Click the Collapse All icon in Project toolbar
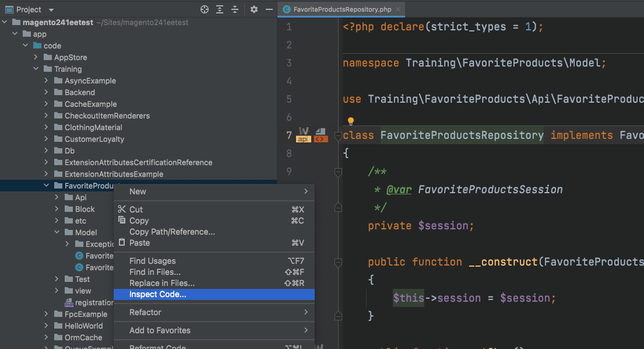The width and height of the screenshot is (644, 349). [235, 9]
